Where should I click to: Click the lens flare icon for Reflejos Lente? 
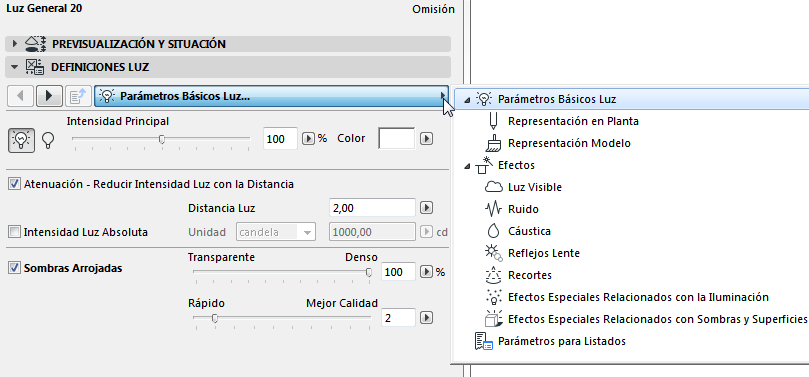click(x=494, y=253)
